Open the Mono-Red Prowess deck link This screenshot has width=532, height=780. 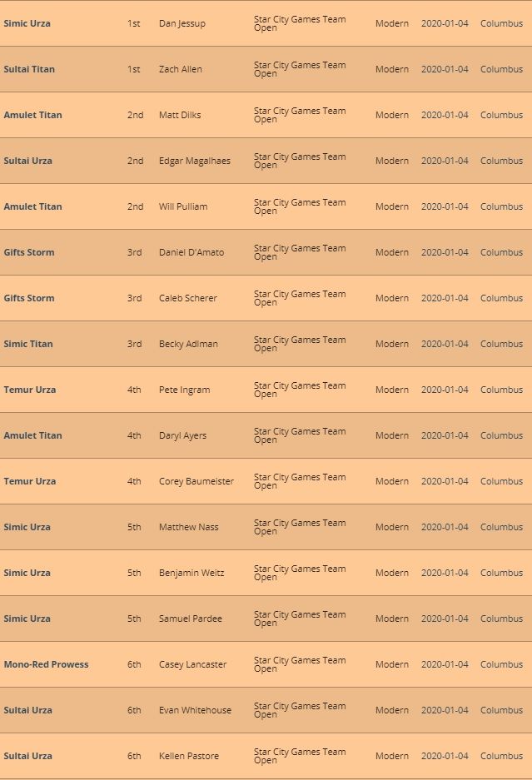click(x=46, y=664)
